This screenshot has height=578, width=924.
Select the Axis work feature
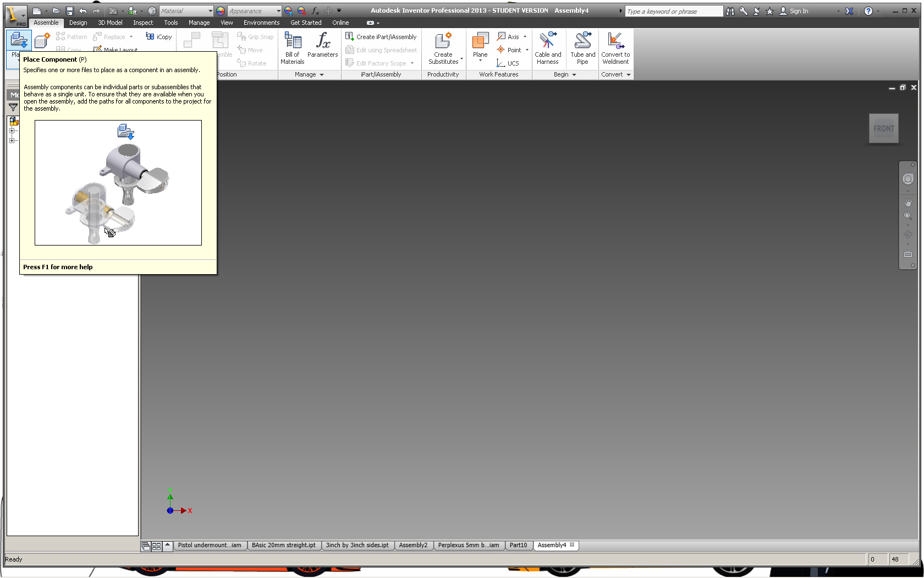click(508, 37)
